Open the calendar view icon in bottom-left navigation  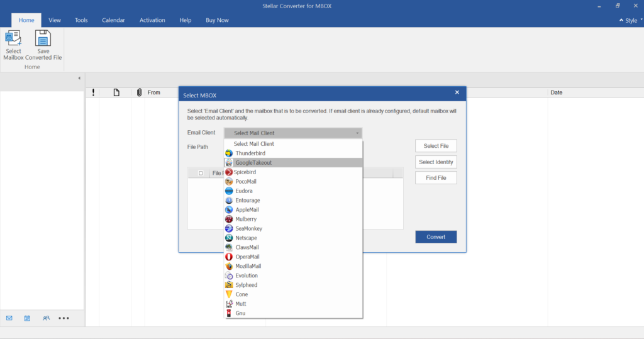27,318
